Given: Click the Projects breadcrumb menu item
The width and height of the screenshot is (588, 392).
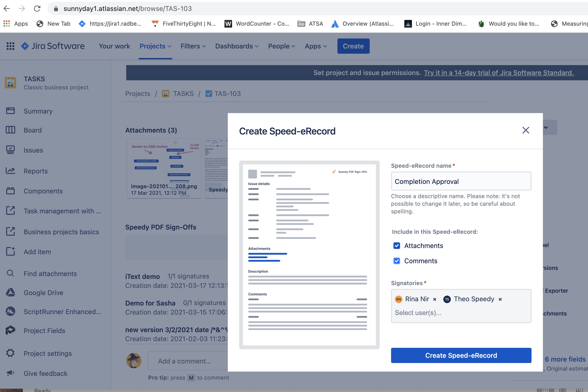Looking at the screenshot, I should point(137,93).
